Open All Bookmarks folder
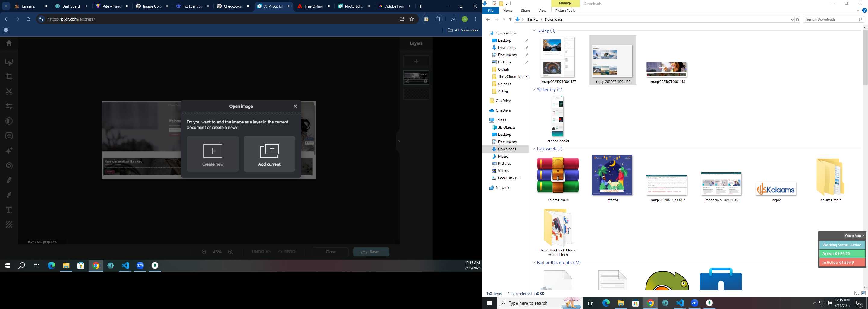868x309 pixels. click(x=463, y=30)
